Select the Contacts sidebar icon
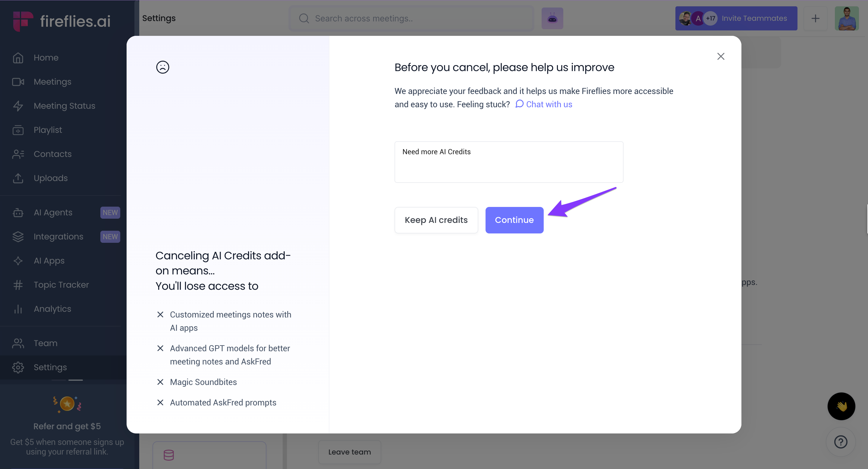The image size is (868, 469). click(18, 154)
